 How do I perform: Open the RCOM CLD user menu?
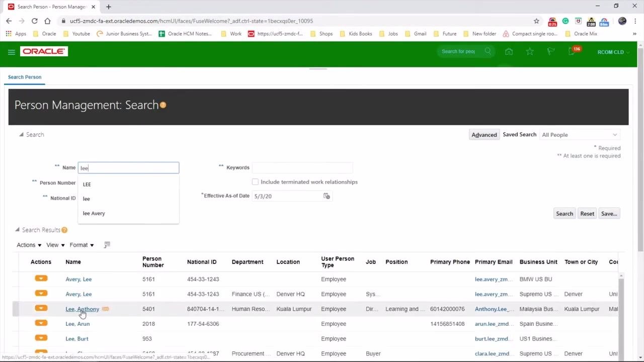pyautogui.click(x=613, y=52)
